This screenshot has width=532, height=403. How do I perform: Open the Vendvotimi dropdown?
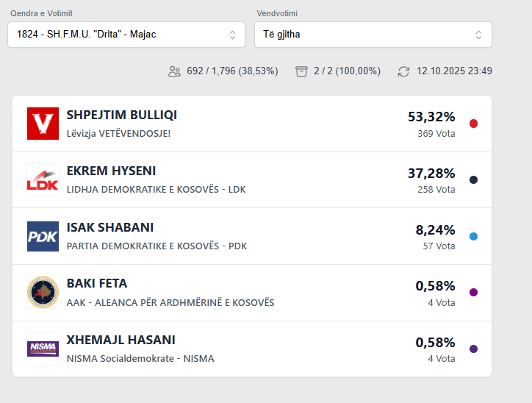click(373, 35)
